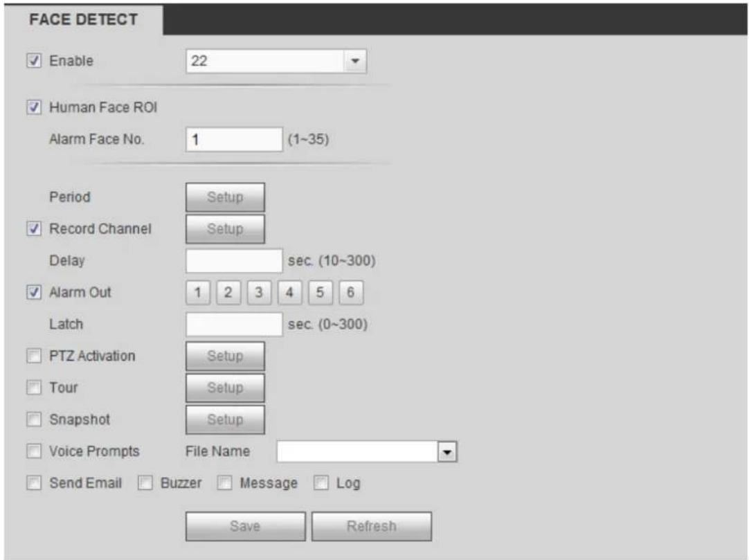Click the Delay seconds input field
This screenshot has width=749, height=560.
(234, 261)
